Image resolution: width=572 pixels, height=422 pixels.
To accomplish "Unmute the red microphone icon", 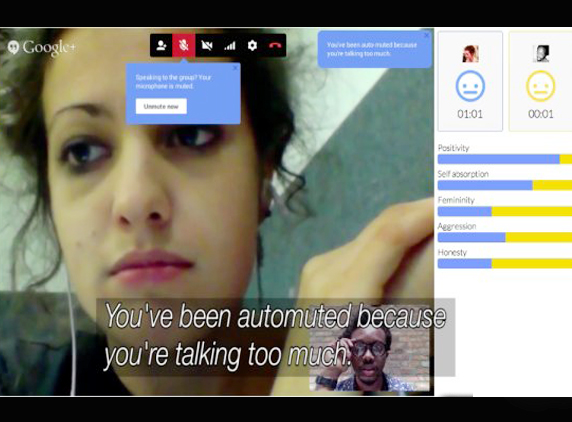I will pyautogui.click(x=183, y=46).
